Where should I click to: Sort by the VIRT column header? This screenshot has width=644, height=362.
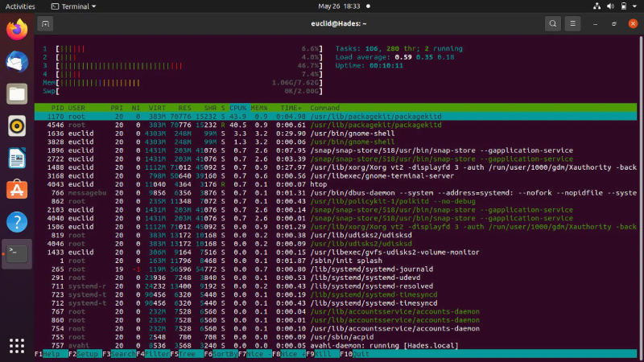(157, 108)
